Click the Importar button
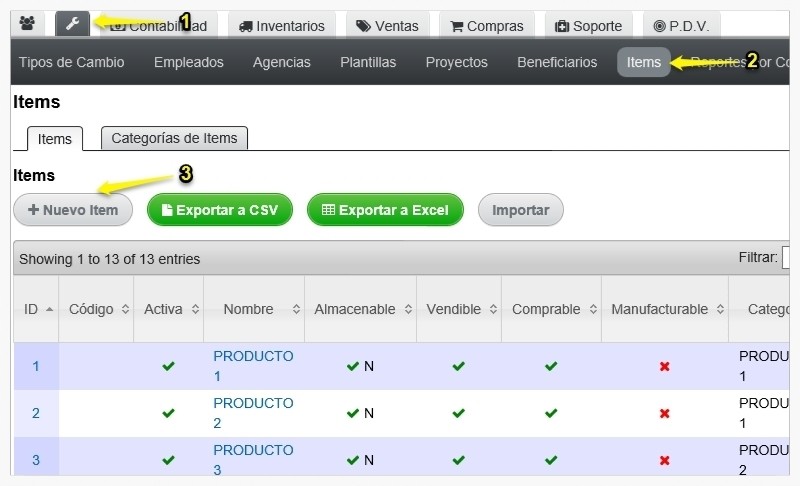This screenshot has height=486, width=800. click(520, 210)
